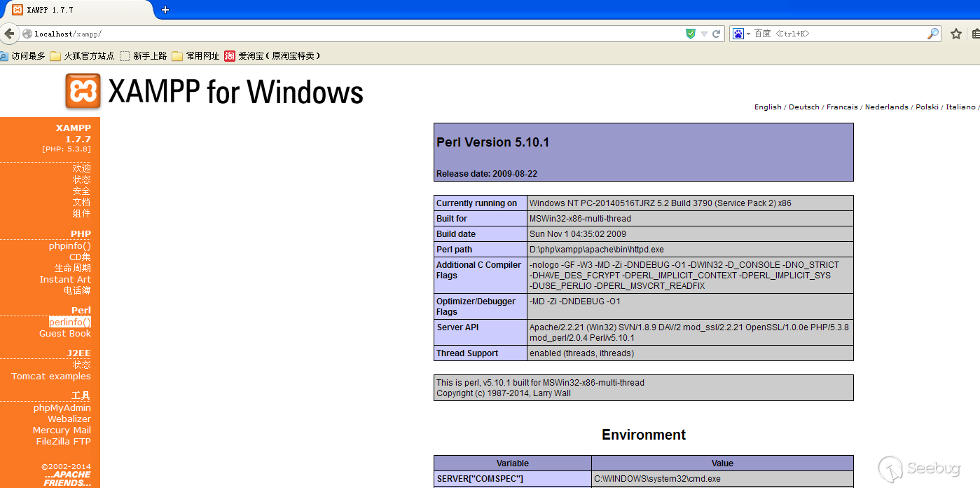This screenshot has height=488, width=980.
Task: Click the localhost/xampp/ address bar
Action: click(x=350, y=34)
